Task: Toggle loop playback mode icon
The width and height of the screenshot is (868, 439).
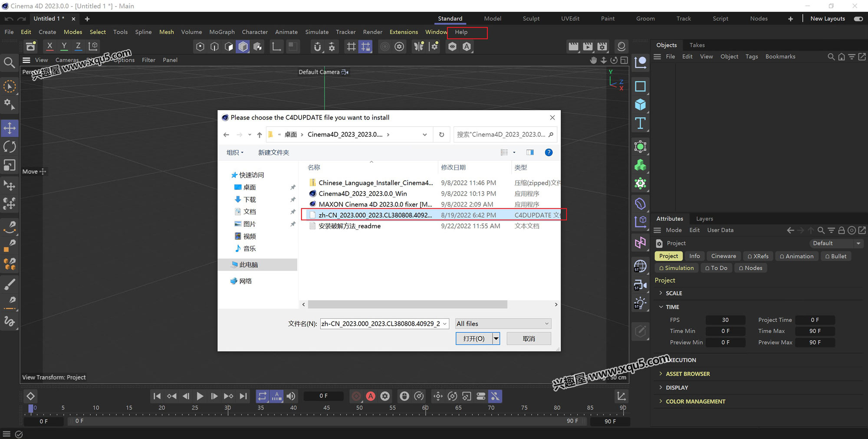Action: pyautogui.click(x=262, y=396)
